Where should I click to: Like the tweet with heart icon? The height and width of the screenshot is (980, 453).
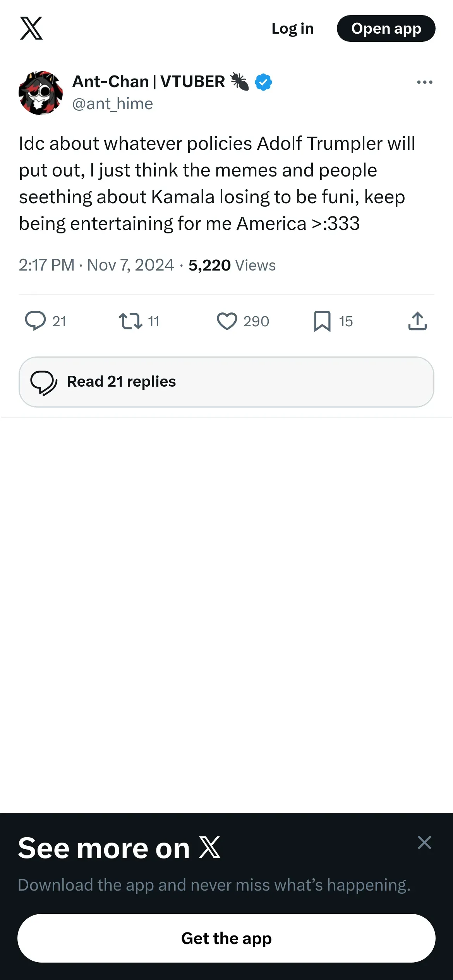click(x=227, y=321)
